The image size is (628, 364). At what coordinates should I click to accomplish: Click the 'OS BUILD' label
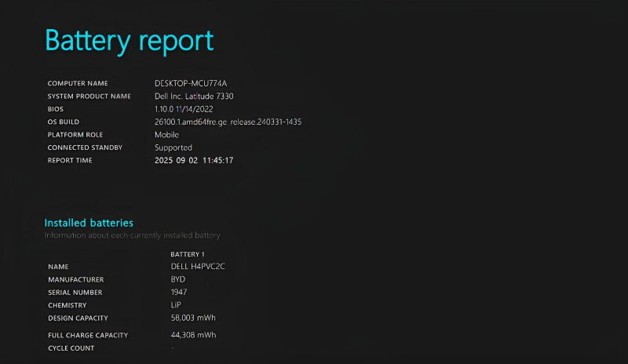tap(64, 122)
